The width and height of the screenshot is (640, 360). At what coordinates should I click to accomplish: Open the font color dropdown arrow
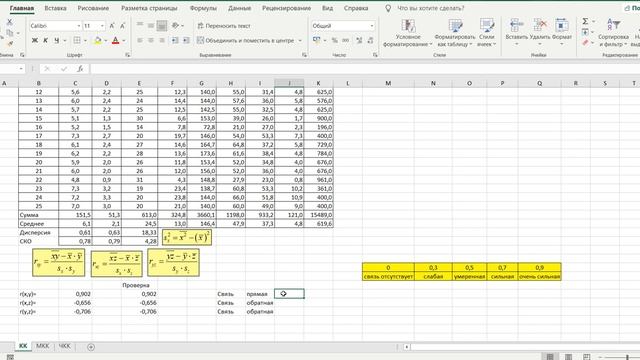coord(124,41)
